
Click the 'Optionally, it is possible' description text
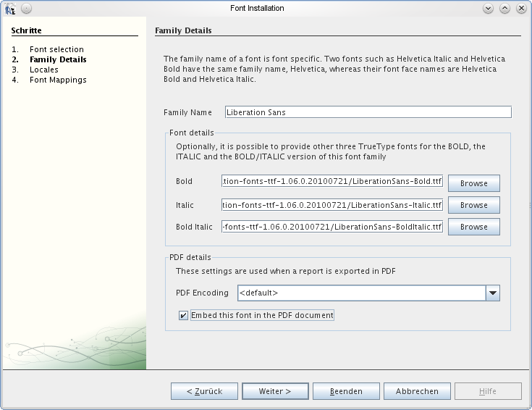(x=331, y=151)
